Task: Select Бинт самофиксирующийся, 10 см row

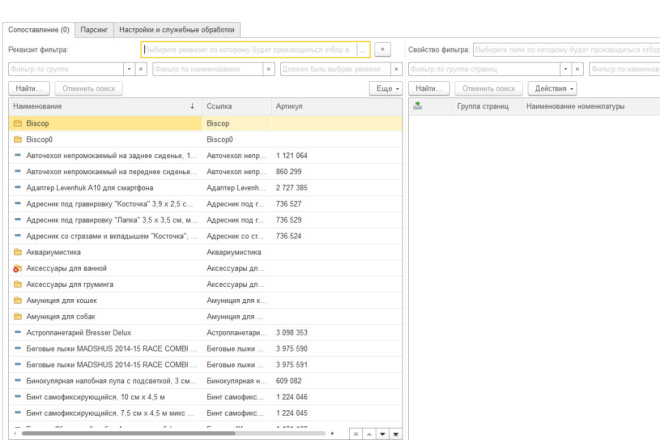Action: (x=205, y=397)
